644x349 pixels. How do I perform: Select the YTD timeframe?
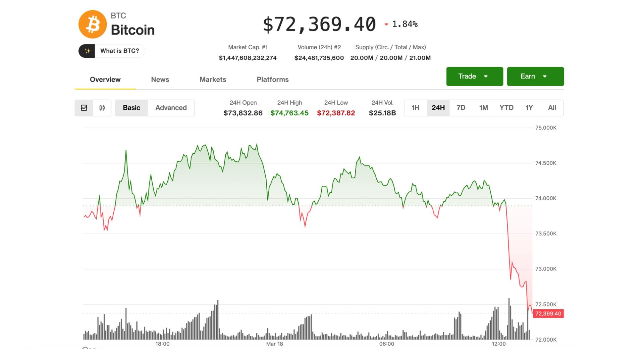[506, 108]
